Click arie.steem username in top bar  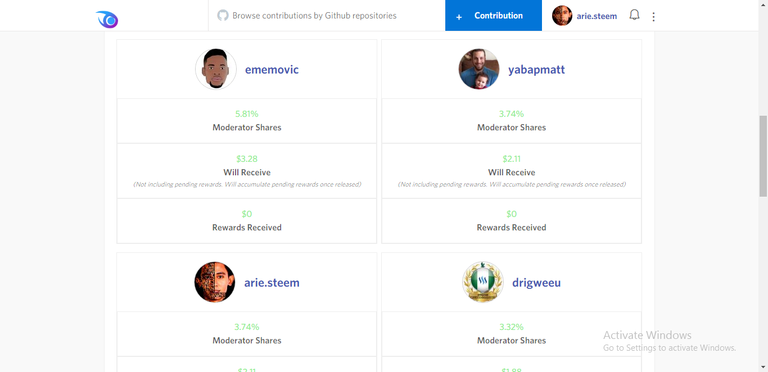[597, 16]
